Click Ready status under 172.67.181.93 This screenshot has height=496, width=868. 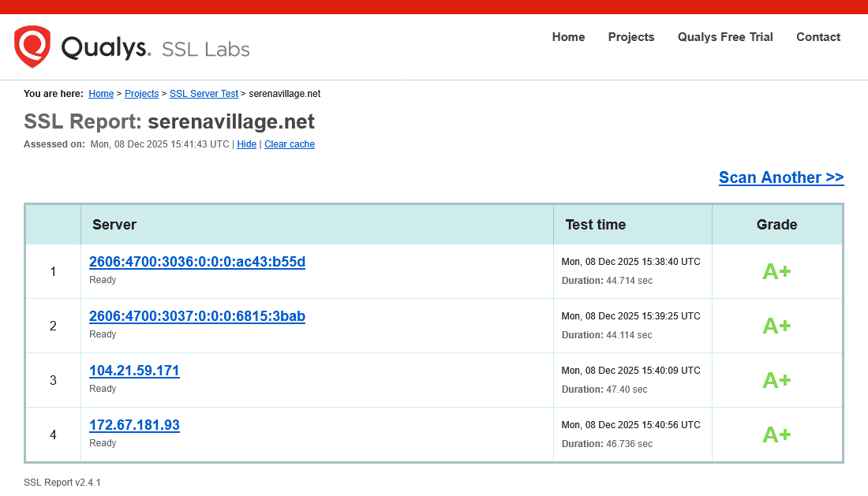(x=103, y=443)
